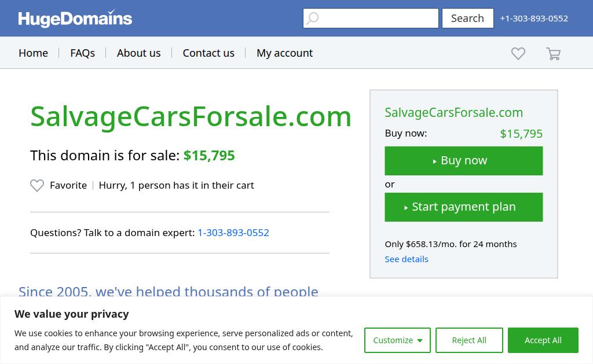Open See details payment link
The width and height of the screenshot is (593, 364).
coord(407,259)
